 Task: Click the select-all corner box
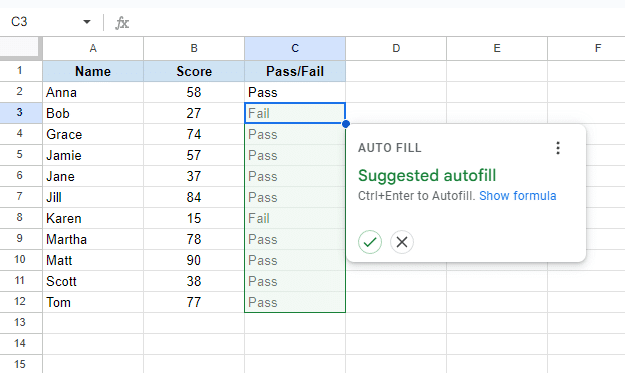pos(21,48)
